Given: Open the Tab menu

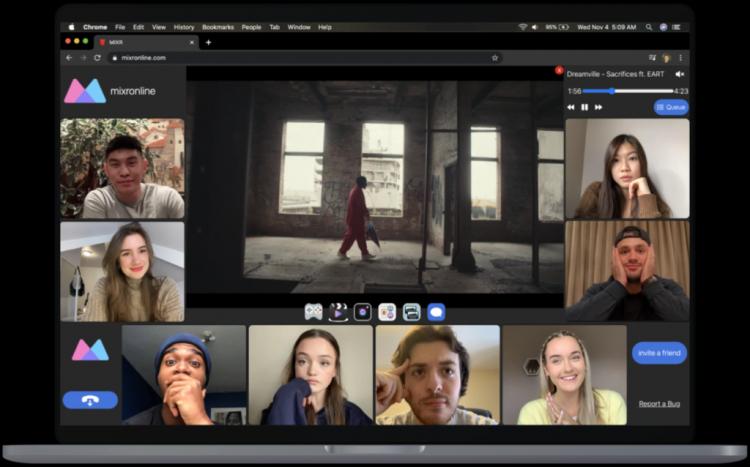Looking at the screenshot, I should coord(274,27).
